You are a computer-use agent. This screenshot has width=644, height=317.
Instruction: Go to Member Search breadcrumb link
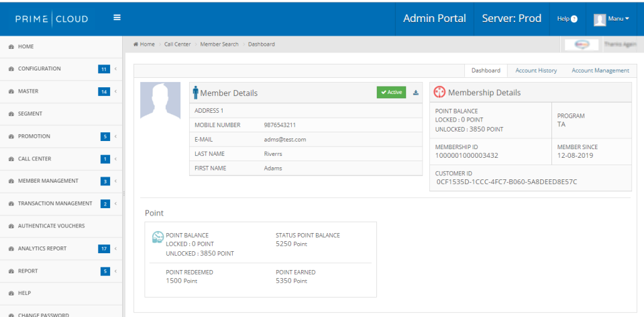click(x=219, y=44)
